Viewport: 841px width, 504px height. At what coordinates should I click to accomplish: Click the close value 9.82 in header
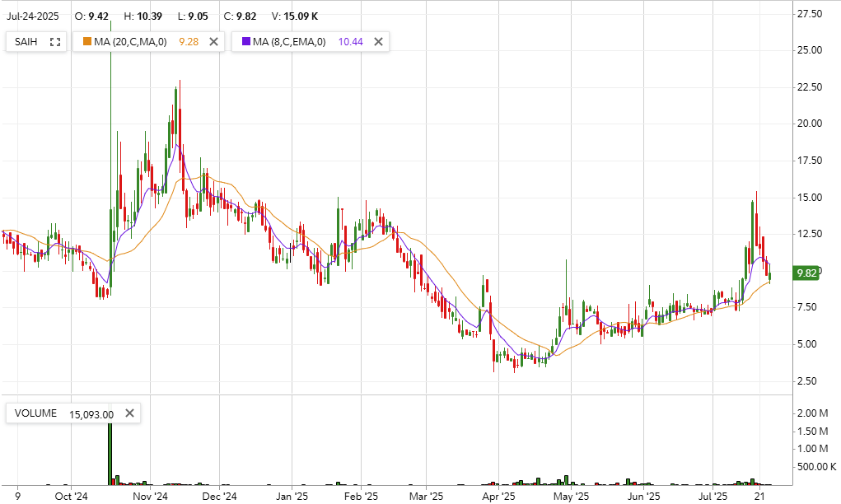[x=246, y=16]
